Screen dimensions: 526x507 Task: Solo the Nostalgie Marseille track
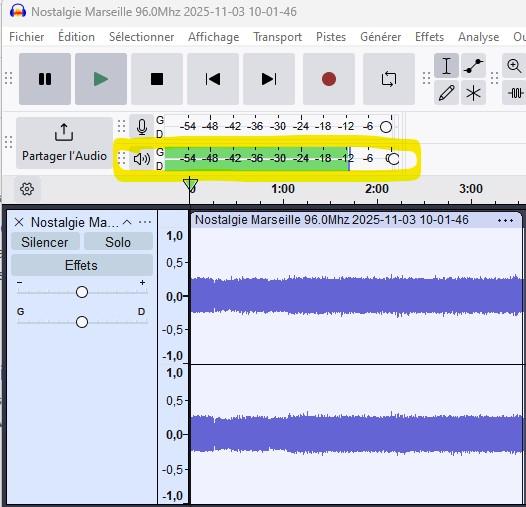pos(118,242)
